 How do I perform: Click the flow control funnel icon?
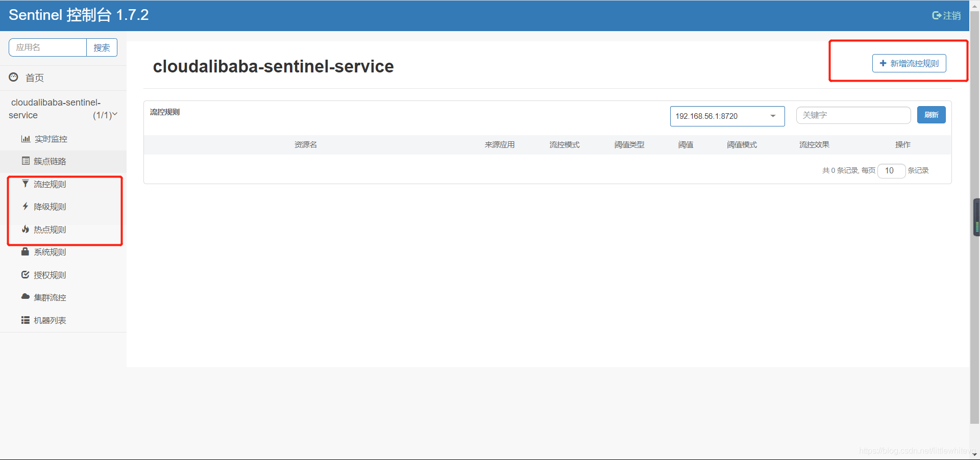coord(26,184)
